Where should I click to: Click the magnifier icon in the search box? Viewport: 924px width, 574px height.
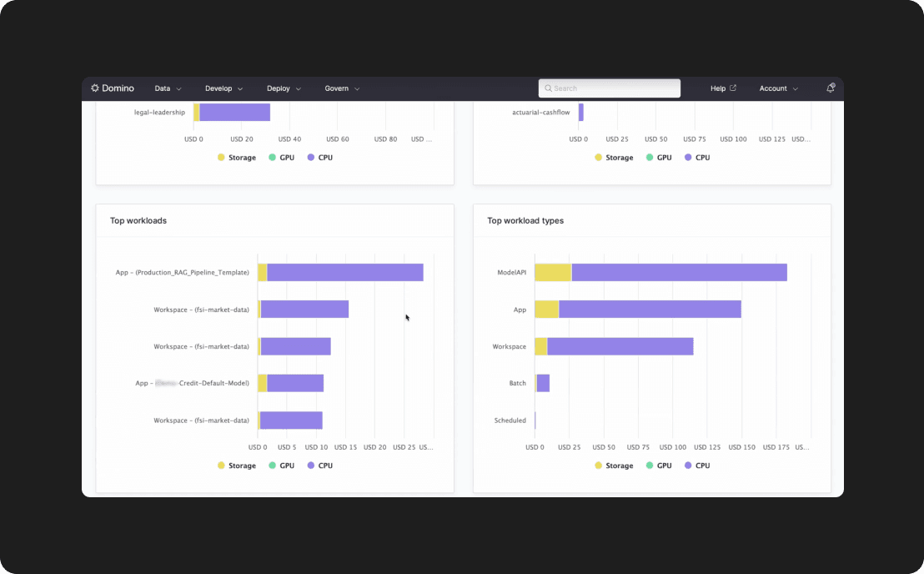coord(548,88)
